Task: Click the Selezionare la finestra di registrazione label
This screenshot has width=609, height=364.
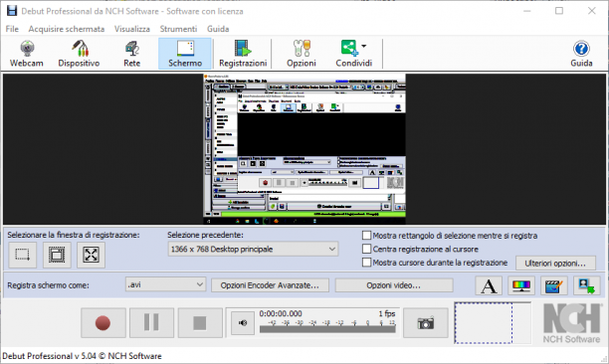Action: coord(74,235)
